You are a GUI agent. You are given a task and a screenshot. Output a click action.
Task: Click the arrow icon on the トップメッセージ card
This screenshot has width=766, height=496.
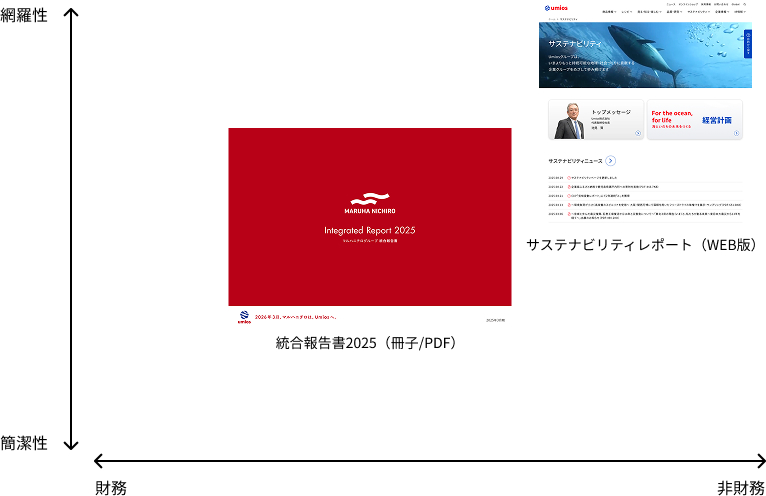(637, 132)
